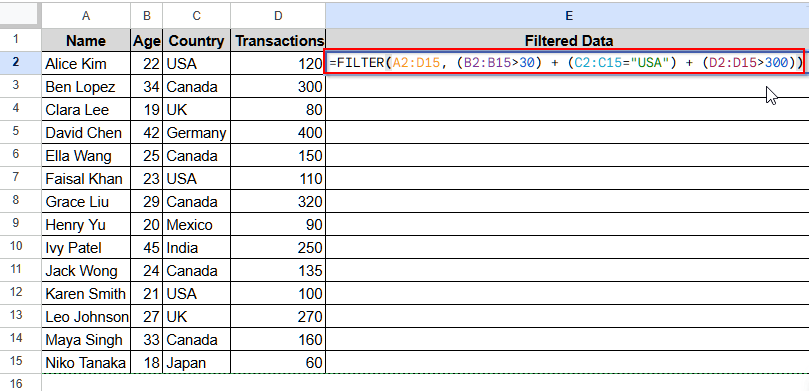Select row 5 header
This screenshot has height=391, width=809.
tap(15, 132)
